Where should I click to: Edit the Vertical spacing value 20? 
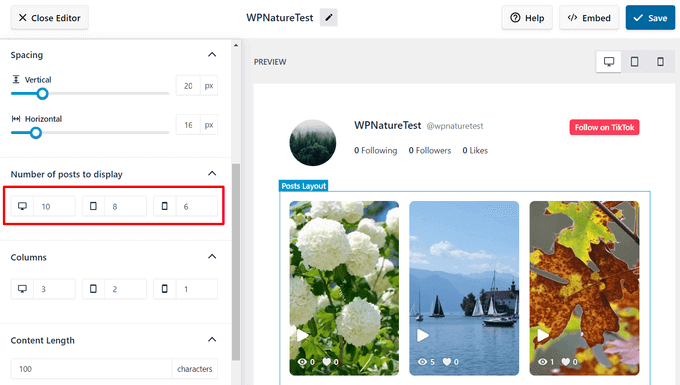tap(188, 86)
